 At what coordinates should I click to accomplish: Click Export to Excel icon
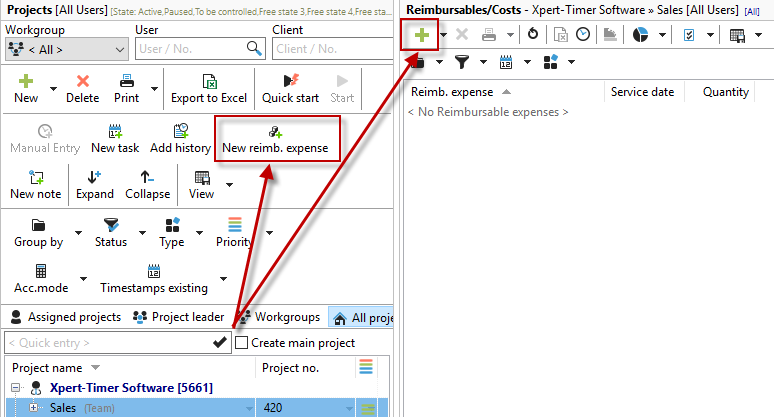click(209, 88)
